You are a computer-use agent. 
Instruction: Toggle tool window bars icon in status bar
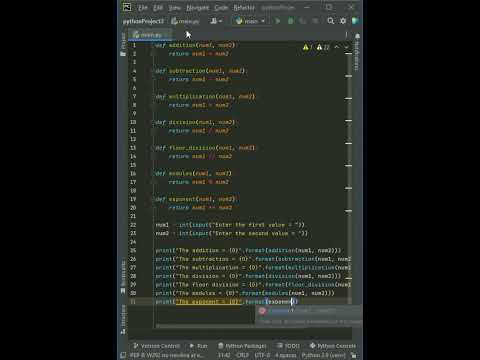click(123, 355)
